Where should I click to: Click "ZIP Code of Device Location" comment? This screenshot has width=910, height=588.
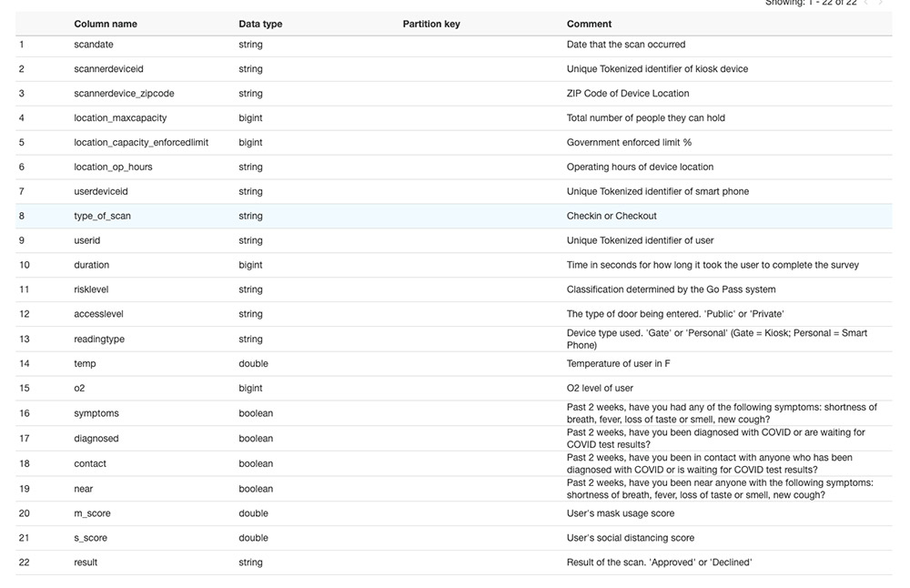pyautogui.click(x=628, y=93)
